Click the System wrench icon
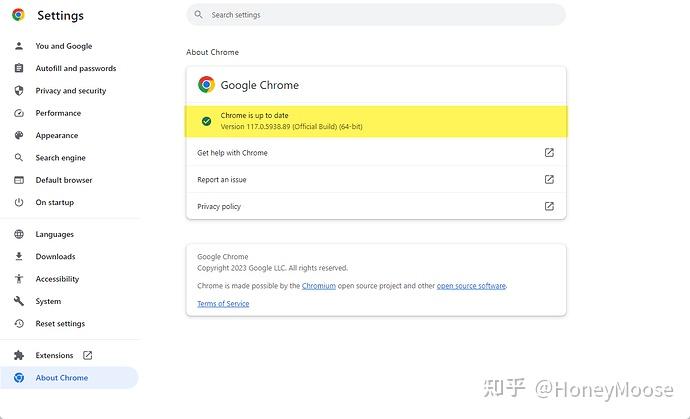This screenshot has width=690, height=419. click(x=18, y=301)
